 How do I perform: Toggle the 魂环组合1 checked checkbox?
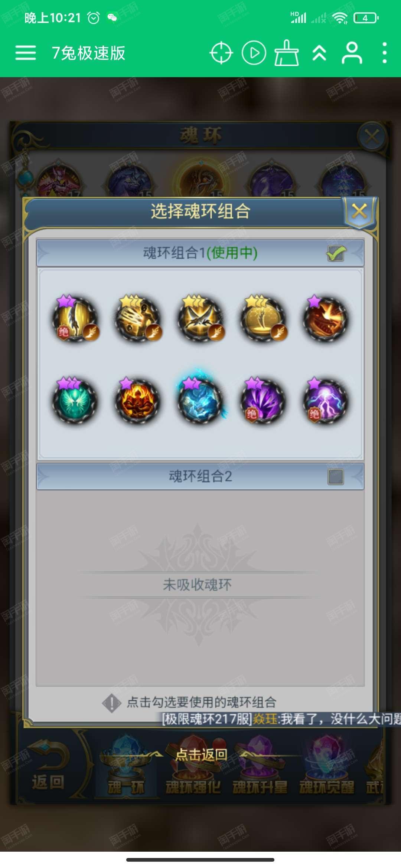tap(336, 253)
